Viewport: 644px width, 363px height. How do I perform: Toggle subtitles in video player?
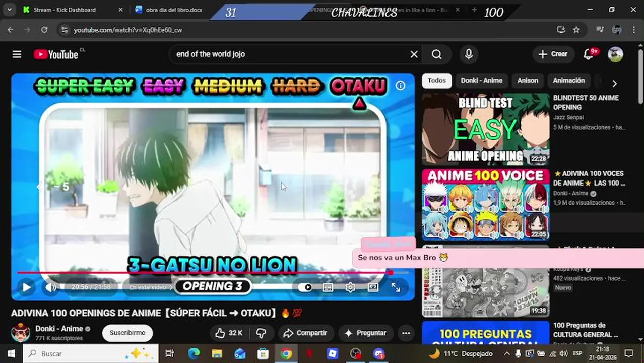[328, 287]
